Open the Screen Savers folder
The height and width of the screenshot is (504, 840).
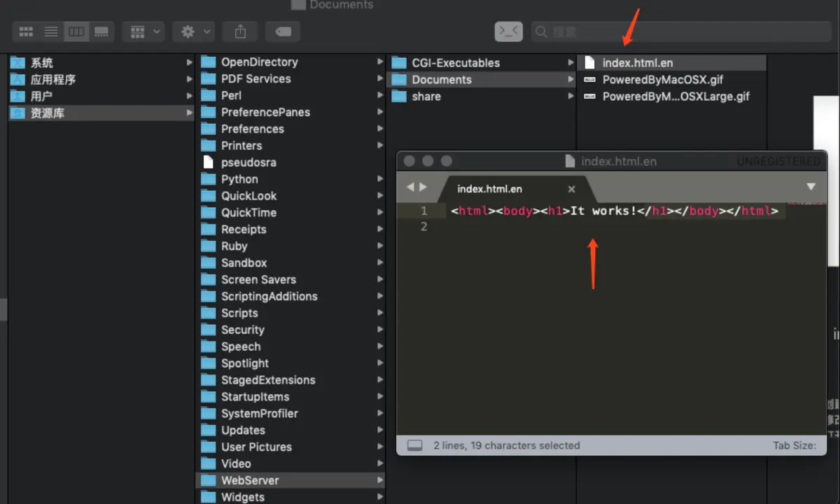[290, 281]
